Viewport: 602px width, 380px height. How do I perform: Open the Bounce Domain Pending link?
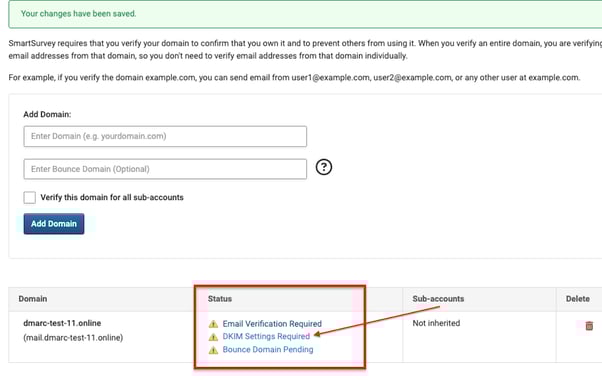point(268,349)
